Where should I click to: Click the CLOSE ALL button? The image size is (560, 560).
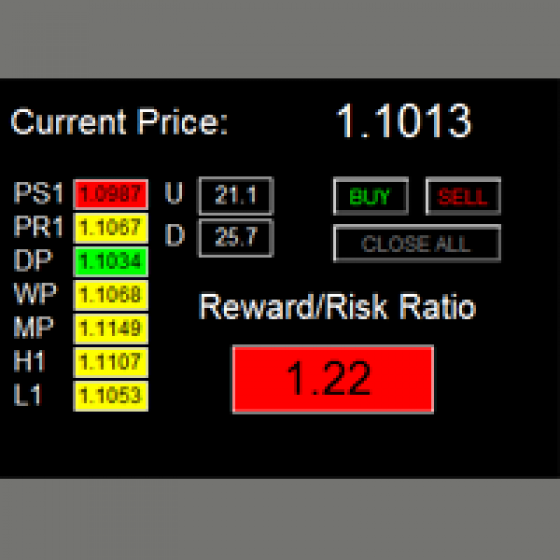(x=417, y=244)
